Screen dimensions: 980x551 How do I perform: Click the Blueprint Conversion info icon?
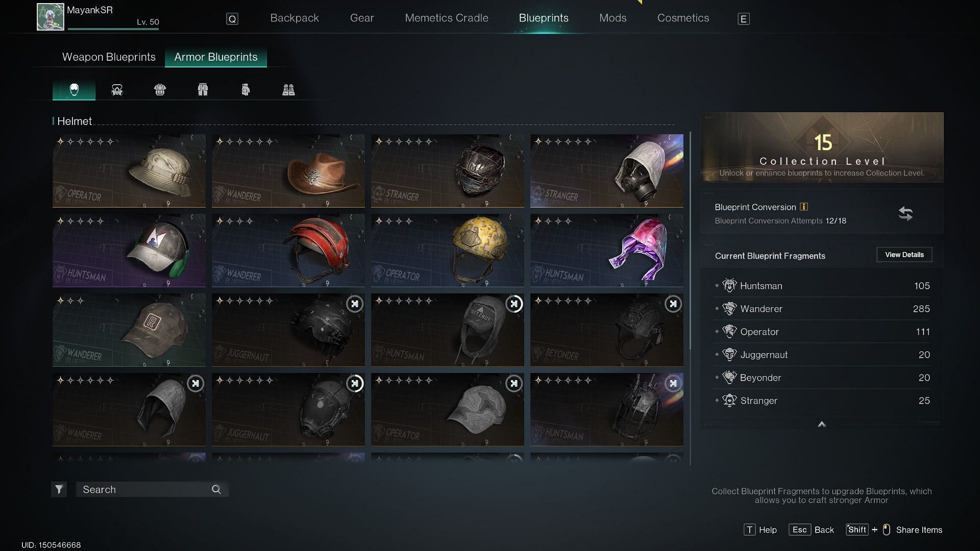pyautogui.click(x=804, y=207)
